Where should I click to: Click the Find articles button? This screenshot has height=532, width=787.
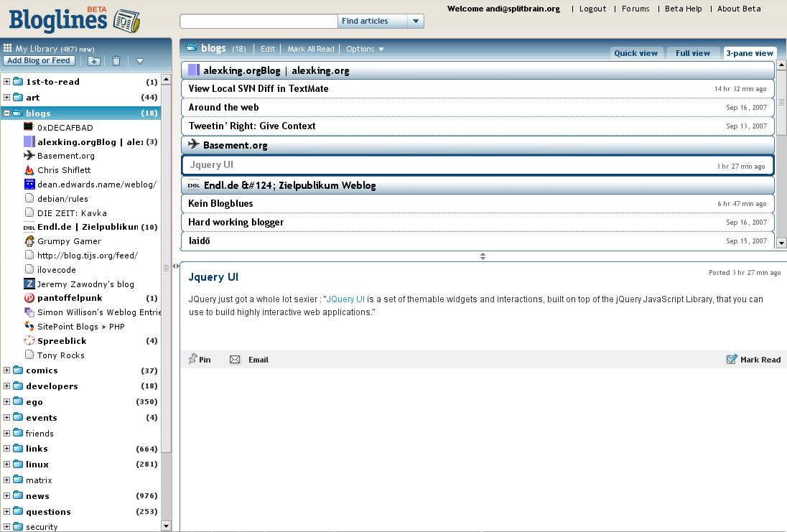(x=373, y=21)
